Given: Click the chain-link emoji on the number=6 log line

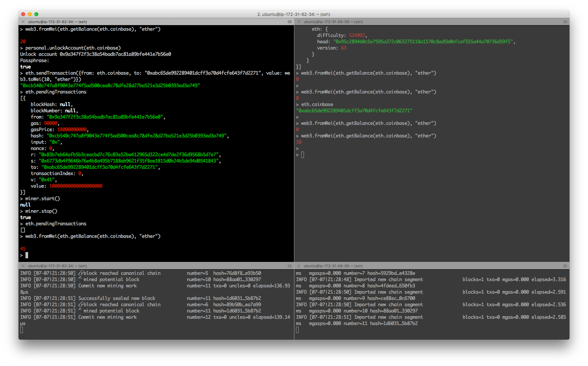Looking at the screenshot, I should pyautogui.click(x=81, y=305).
